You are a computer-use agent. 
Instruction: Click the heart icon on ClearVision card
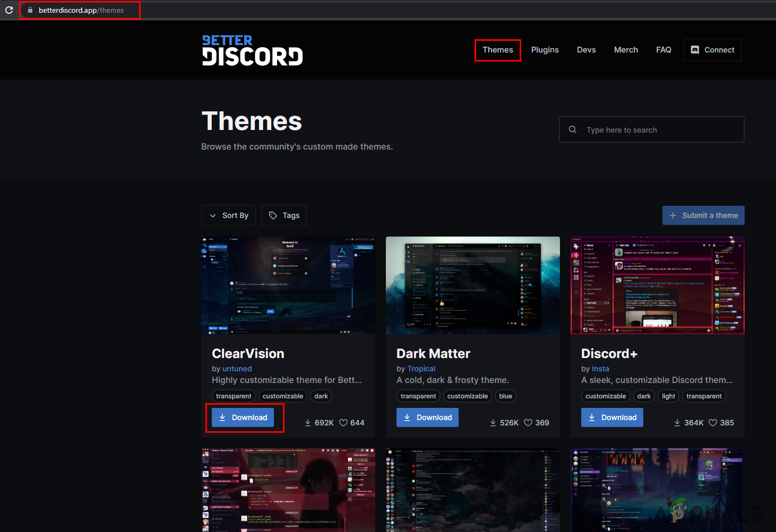pyautogui.click(x=343, y=423)
